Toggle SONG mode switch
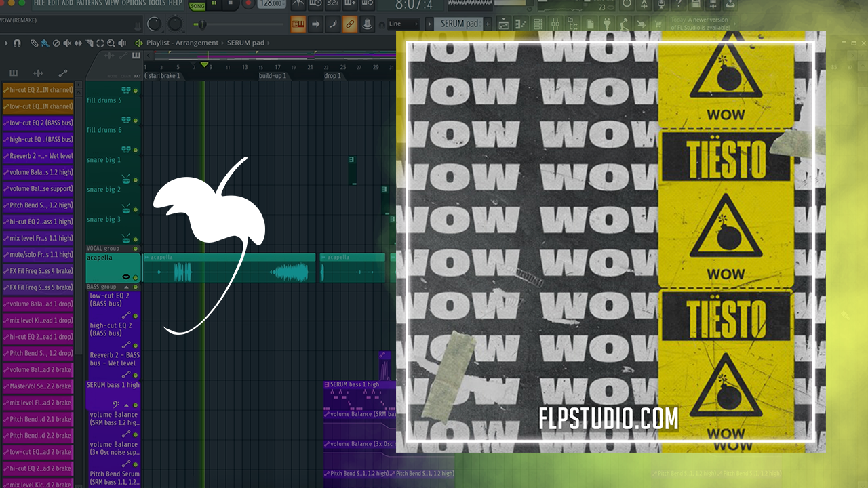 (197, 5)
